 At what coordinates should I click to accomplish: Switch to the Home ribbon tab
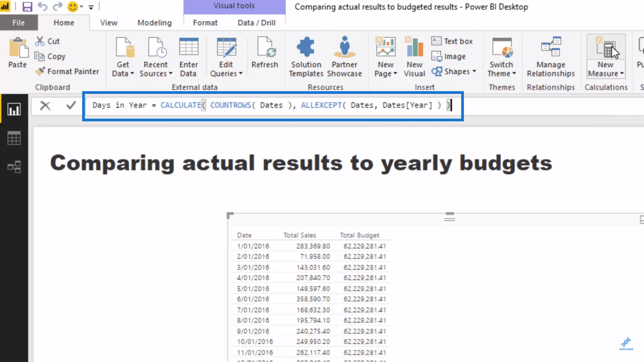tap(64, 23)
